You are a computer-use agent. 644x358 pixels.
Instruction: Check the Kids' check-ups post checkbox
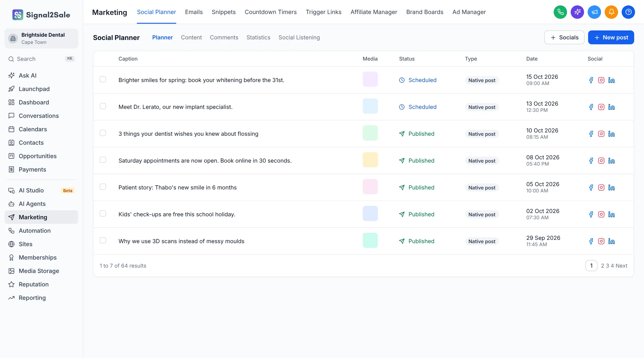tap(103, 213)
